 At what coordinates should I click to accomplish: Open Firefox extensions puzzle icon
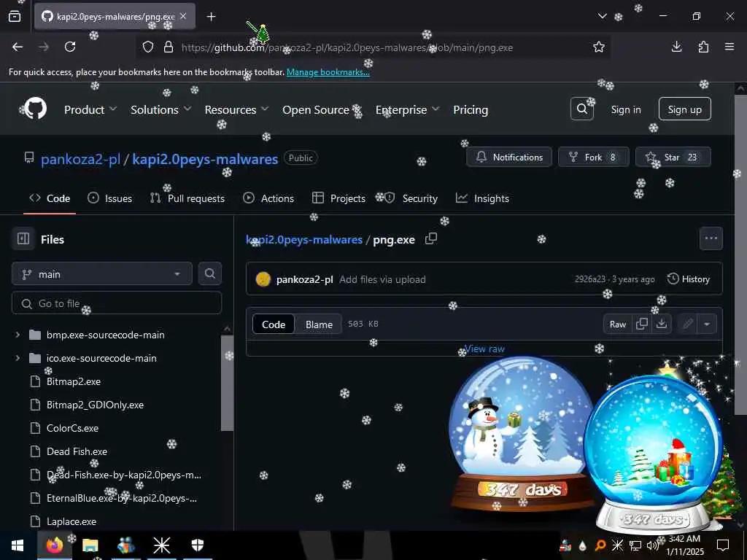coord(703,47)
